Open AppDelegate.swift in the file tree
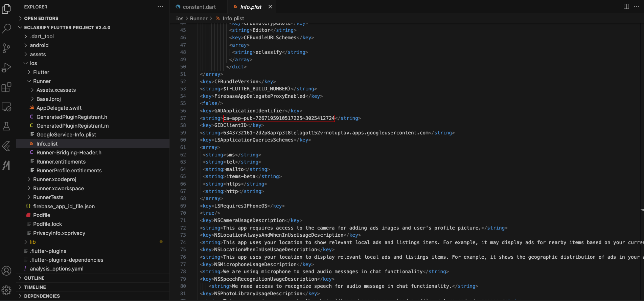Viewport: 644px width, 301px height. [59, 108]
